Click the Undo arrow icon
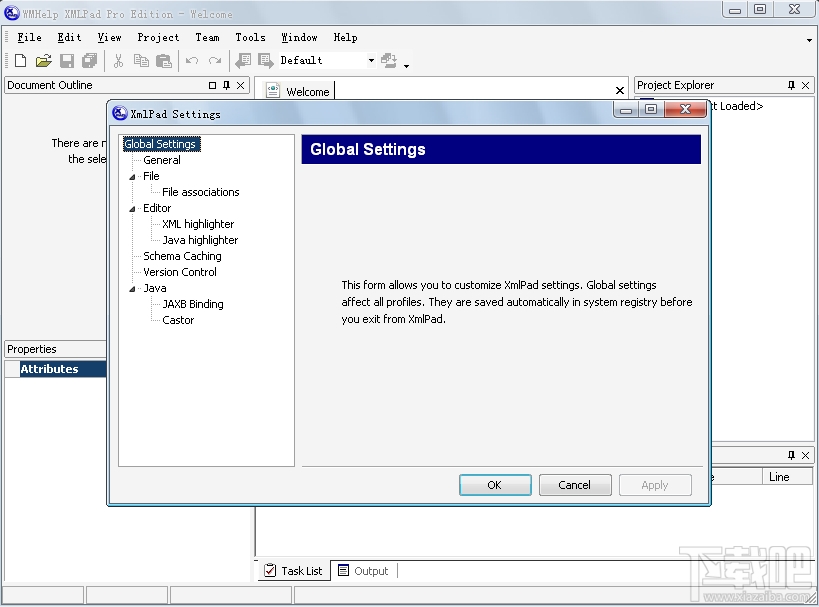This screenshot has width=819, height=607. (x=192, y=61)
